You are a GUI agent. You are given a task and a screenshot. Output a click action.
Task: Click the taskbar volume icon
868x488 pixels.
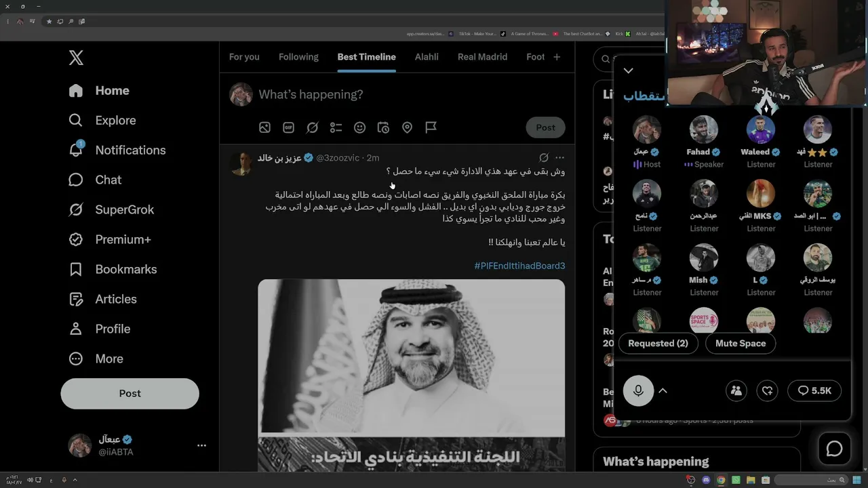tap(30, 481)
